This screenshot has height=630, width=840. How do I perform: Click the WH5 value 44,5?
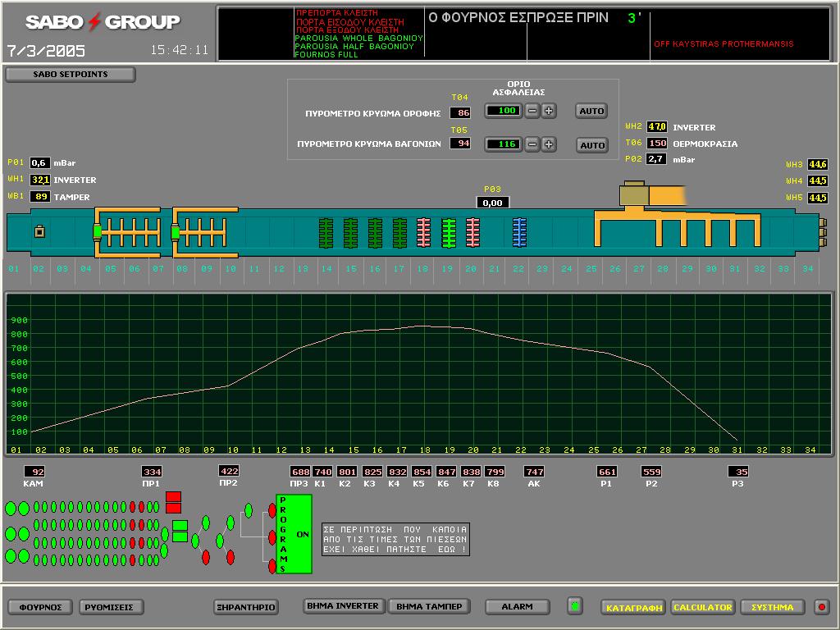(x=818, y=198)
